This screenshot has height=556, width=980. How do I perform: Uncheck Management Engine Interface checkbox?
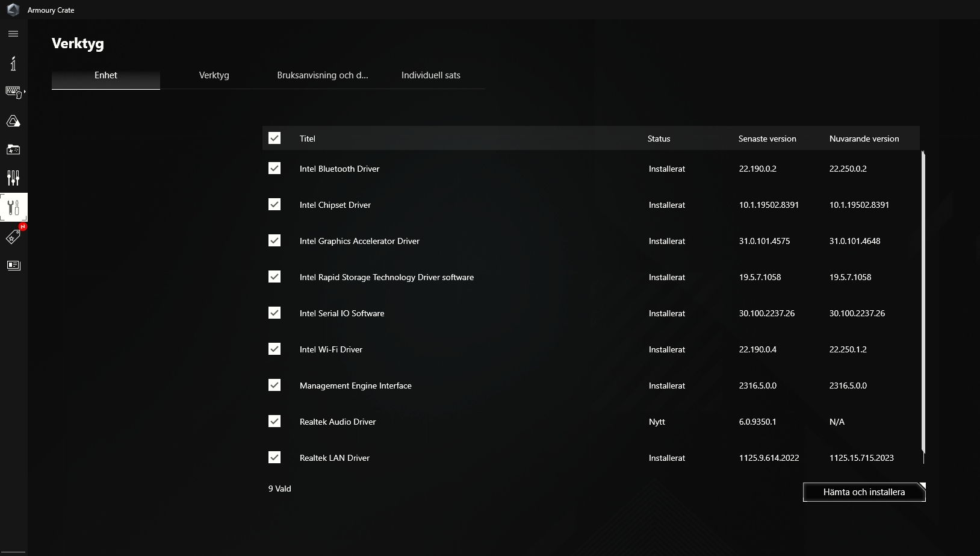coord(274,385)
